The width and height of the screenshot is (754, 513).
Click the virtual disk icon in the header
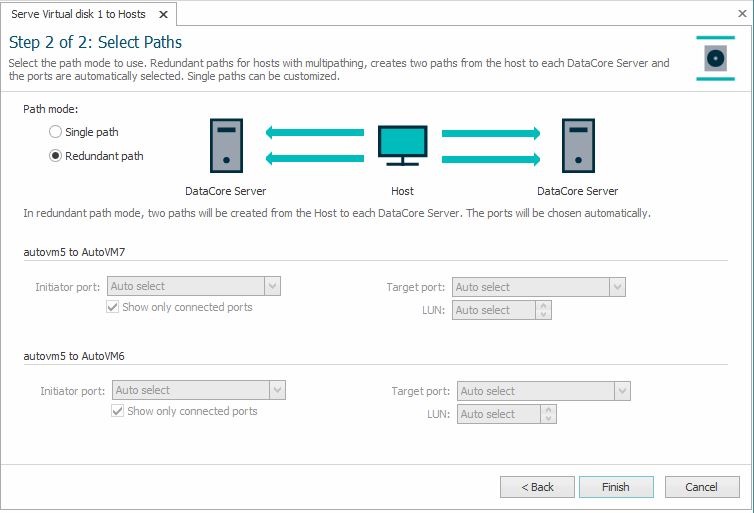point(715,58)
